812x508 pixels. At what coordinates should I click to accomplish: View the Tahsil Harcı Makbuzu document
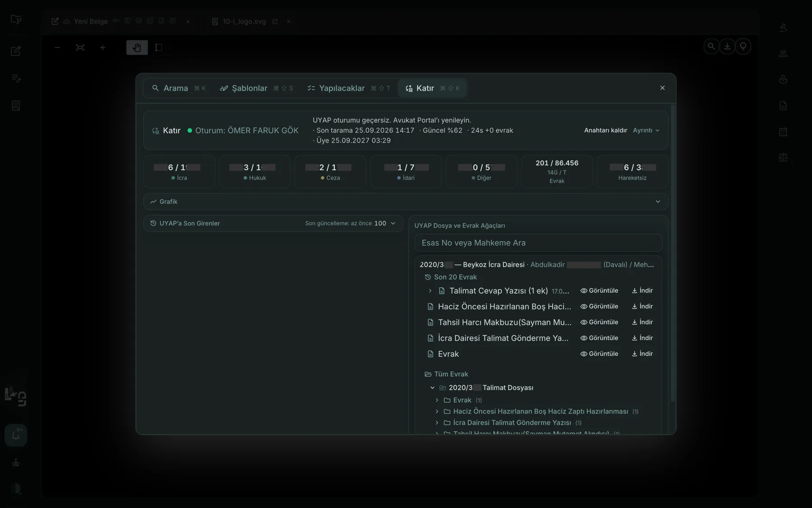599,322
